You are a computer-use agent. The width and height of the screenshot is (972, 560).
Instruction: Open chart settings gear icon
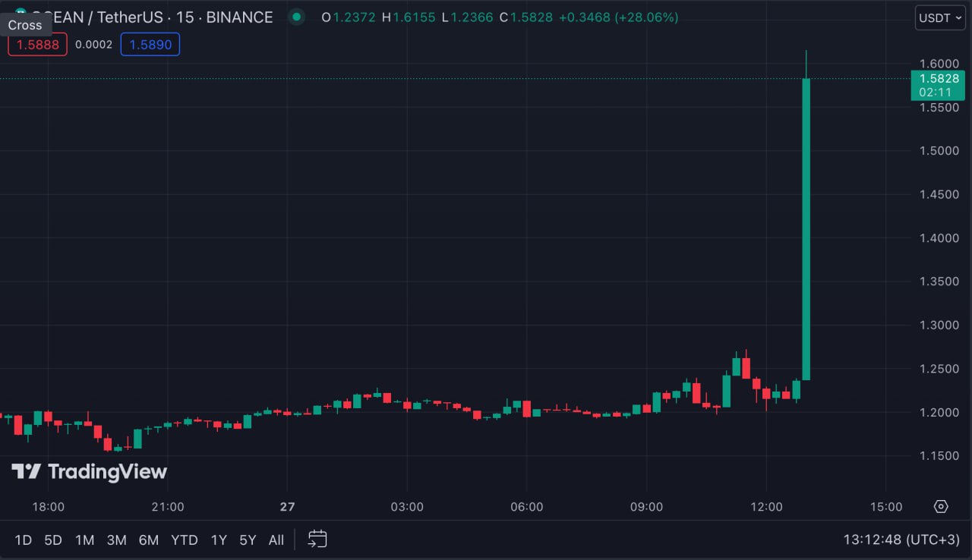click(941, 507)
